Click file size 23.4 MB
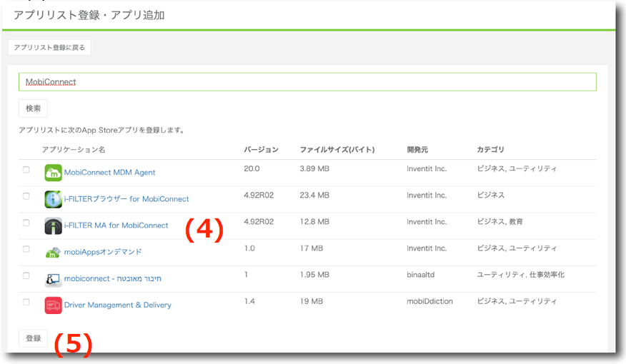Screen dimensions: 626x364 tap(314, 196)
